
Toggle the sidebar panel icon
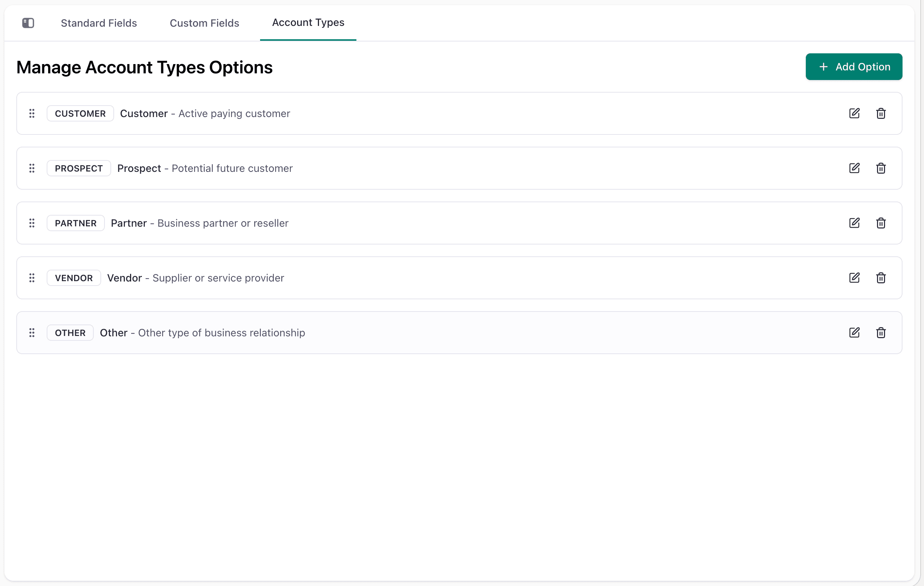pyautogui.click(x=28, y=23)
